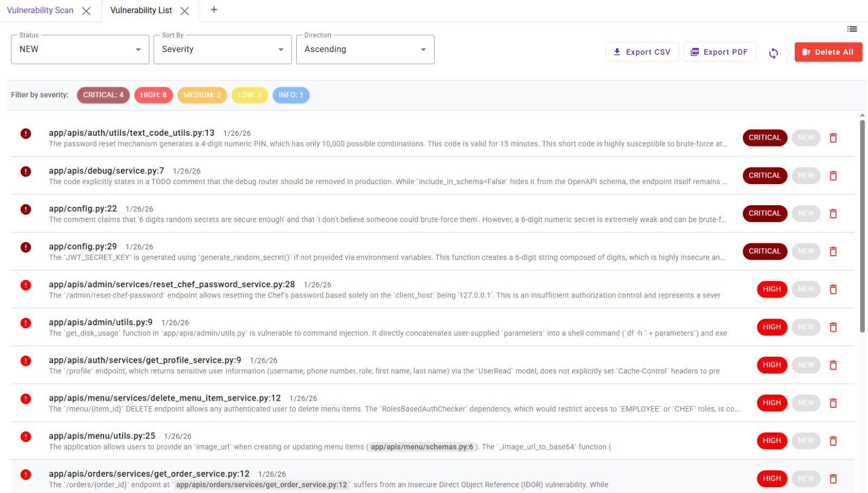The height and width of the screenshot is (493, 868).
Task: Switch to the Vulnerability Scan tab
Action: [42, 10]
